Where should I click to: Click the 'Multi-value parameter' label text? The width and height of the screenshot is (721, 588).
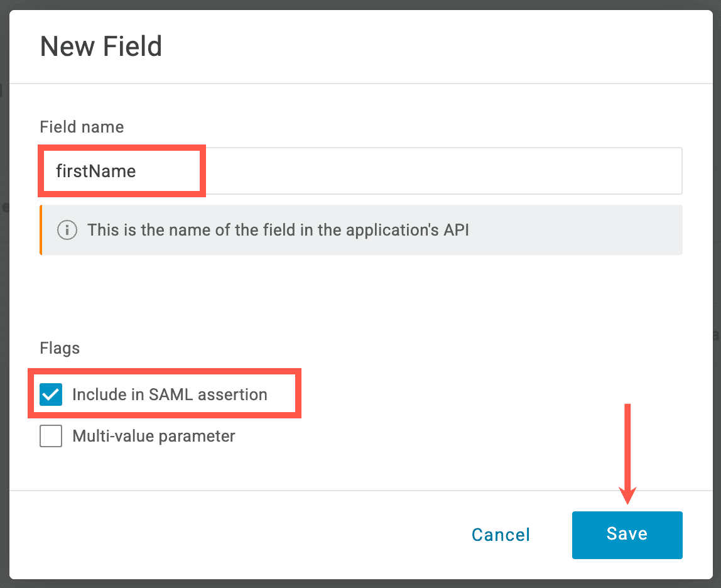(x=154, y=436)
